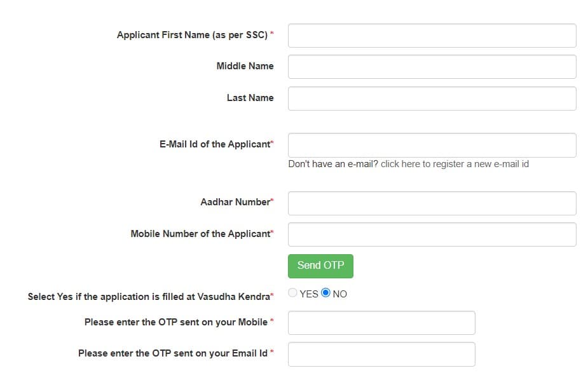Click the Aadhar Number label
The height and width of the screenshot is (380, 588).
coord(235,202)
